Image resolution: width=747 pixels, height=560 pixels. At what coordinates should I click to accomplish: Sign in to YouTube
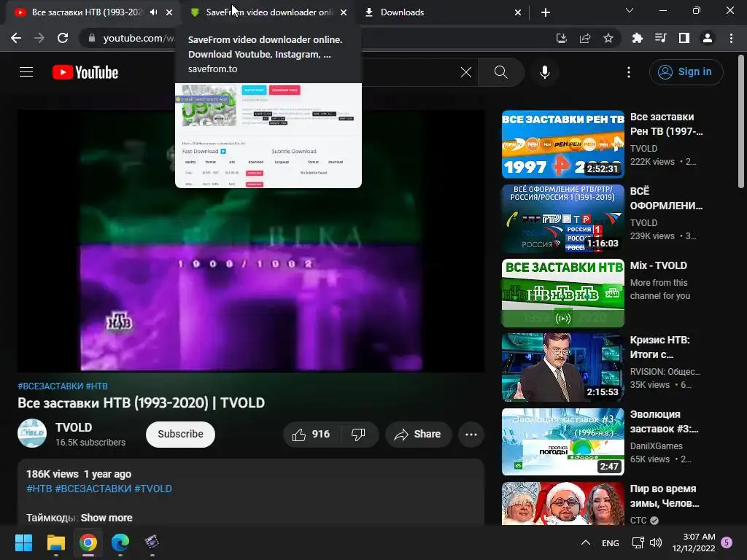tap(686, 72)
